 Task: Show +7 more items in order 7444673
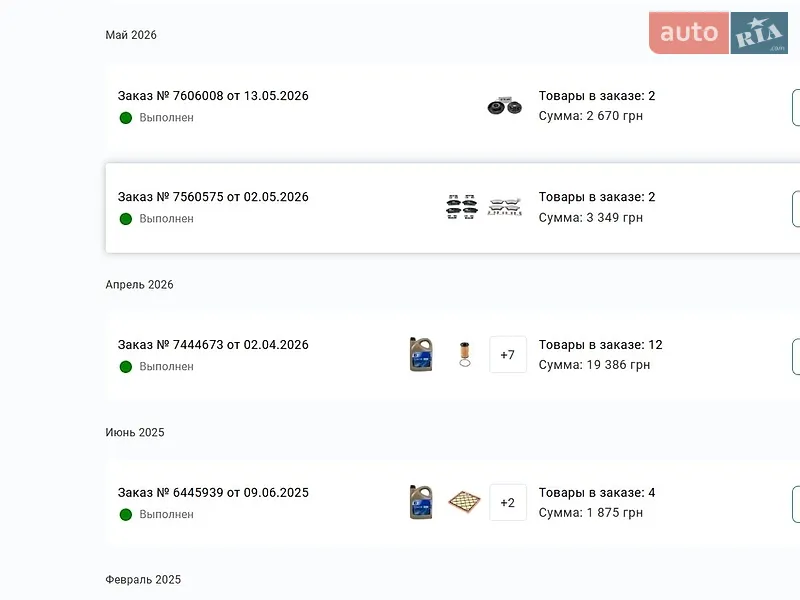click(508, 355)
